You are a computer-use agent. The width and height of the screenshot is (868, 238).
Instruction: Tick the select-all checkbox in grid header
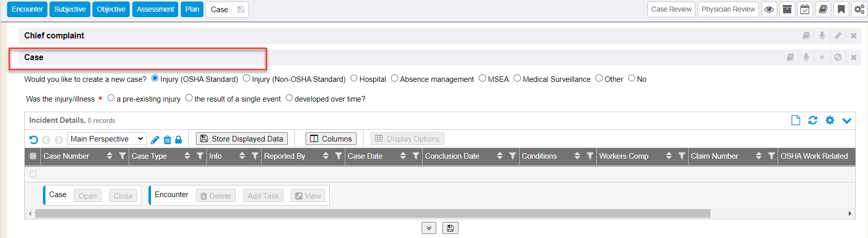pyautogui.click(x=33, y=156)
